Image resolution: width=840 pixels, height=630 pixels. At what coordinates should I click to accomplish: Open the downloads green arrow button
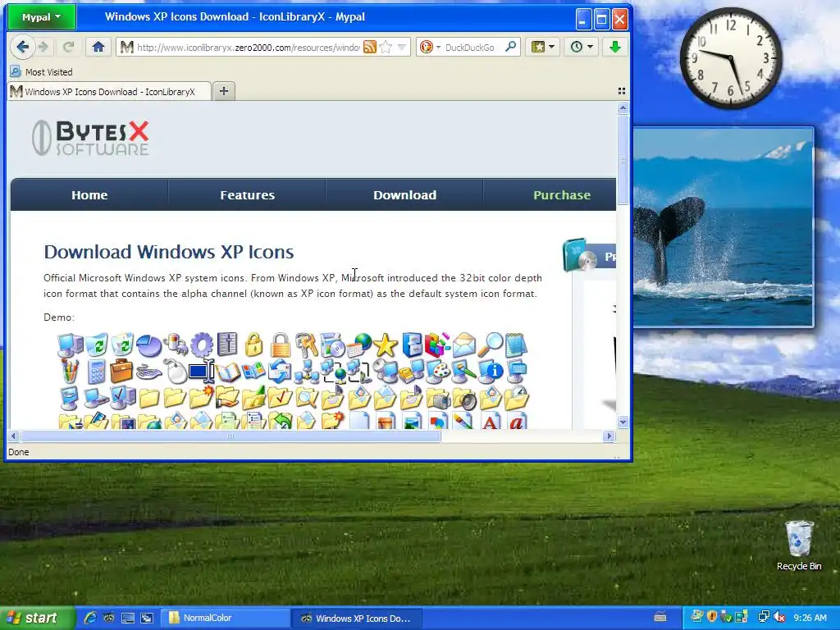(614, 47)
